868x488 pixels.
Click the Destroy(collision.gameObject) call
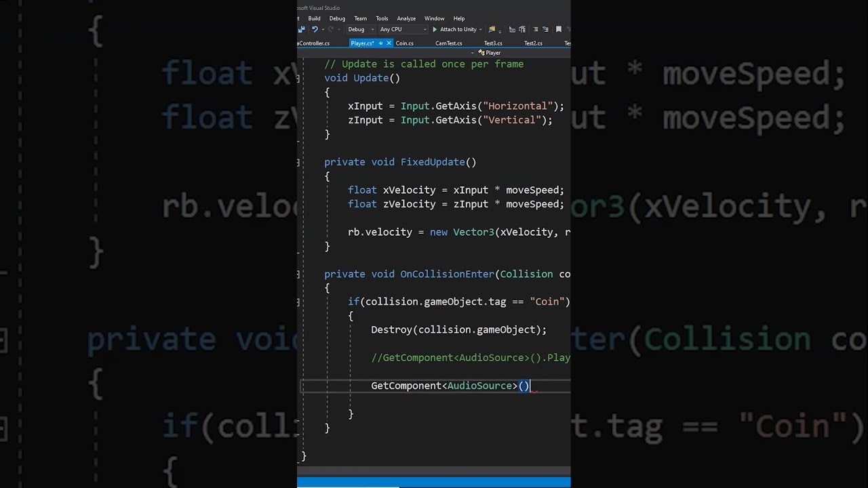pyautogui.click(x=458, y=329)
